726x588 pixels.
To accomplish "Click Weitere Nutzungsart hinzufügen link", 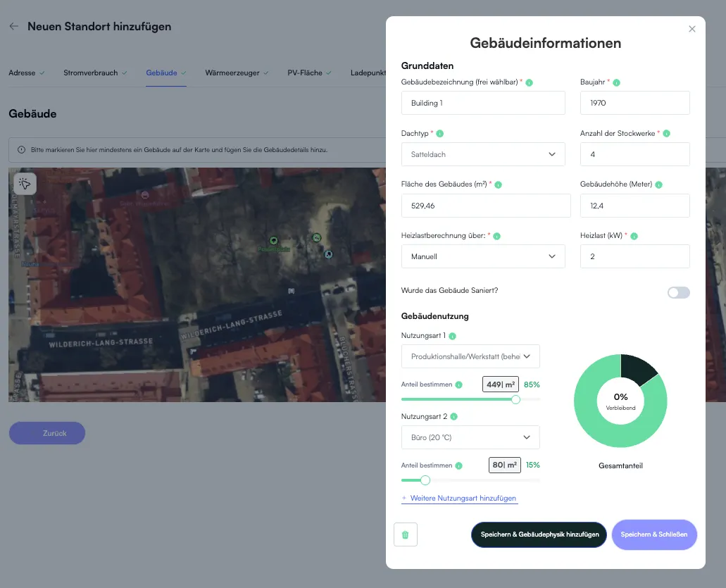I will [x=463, y=498].
